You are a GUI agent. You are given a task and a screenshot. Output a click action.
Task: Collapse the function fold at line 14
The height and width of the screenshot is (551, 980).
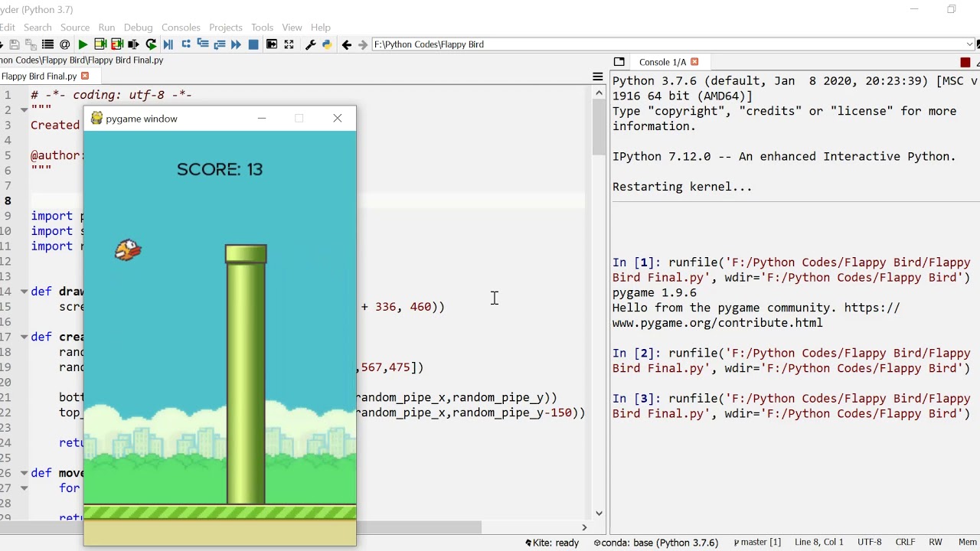[x=24, y=292]
